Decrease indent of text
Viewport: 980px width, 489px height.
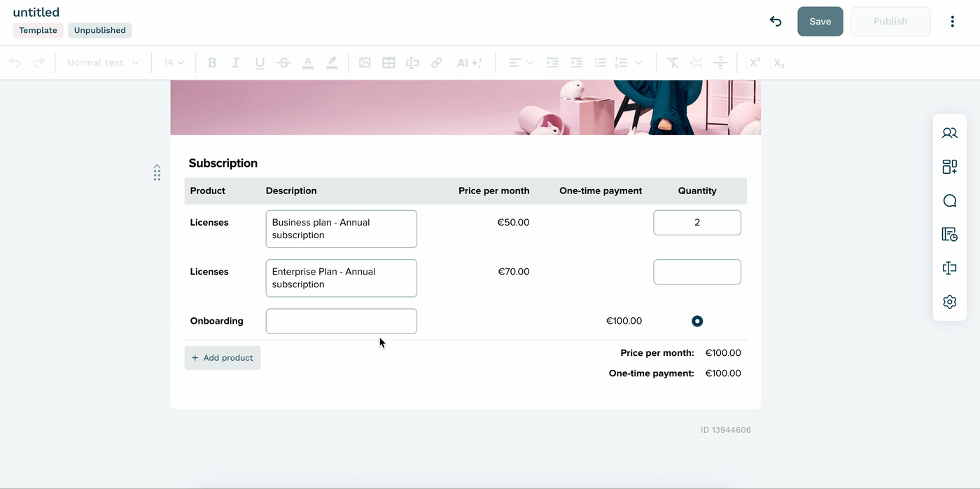tap(576, 62)
